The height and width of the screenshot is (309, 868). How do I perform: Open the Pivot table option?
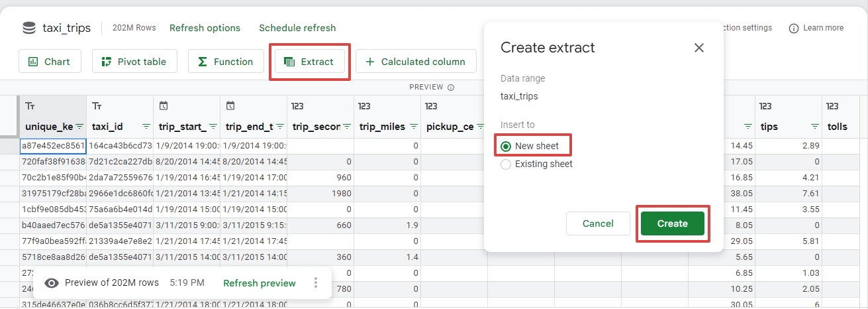134,62
